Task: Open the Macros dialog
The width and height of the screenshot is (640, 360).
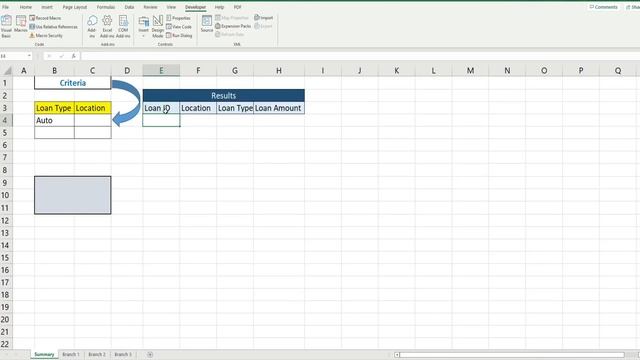Action: (21, 24)
